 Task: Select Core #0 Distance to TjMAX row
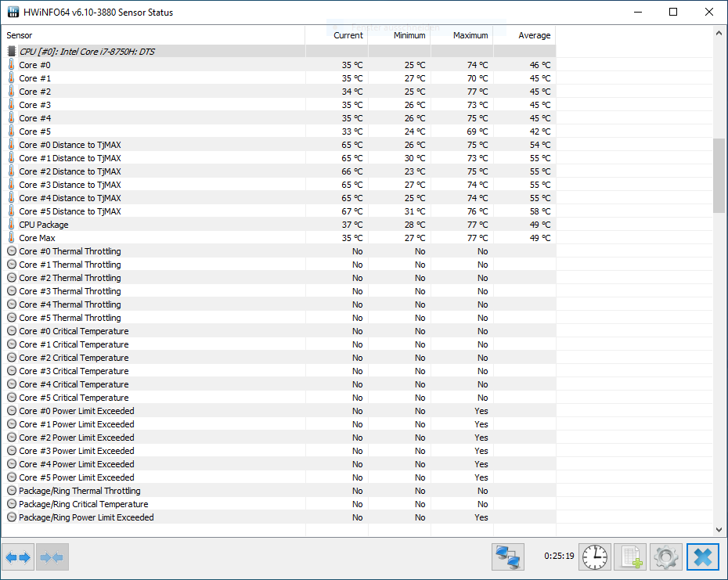pos(279,145)
